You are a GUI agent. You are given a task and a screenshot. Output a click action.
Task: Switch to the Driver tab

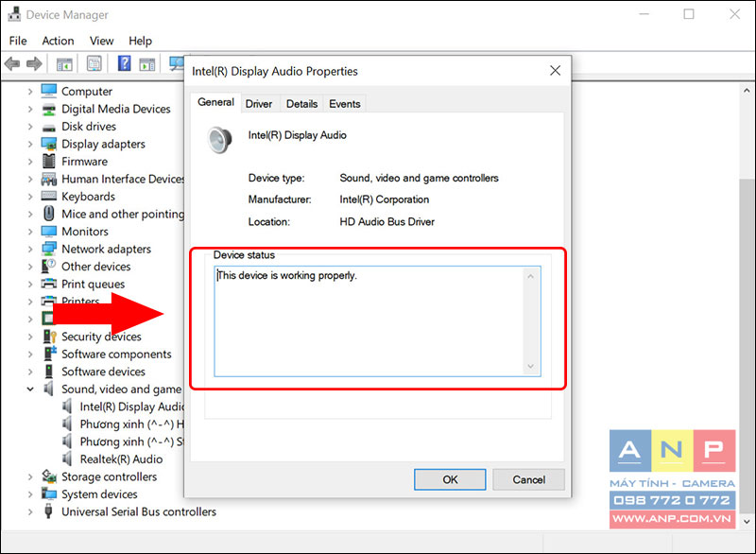tap(259, 104)
